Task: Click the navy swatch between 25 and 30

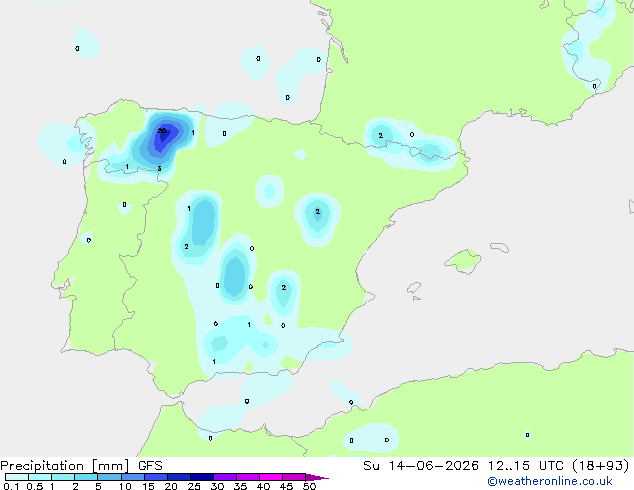Action: (x=202, y=477)
